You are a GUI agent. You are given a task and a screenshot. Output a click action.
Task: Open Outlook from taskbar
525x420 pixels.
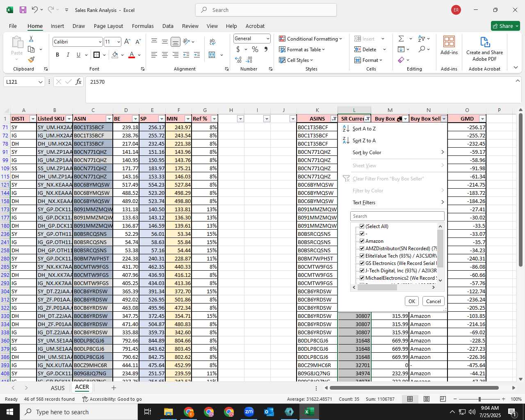[x=269, y=412]
